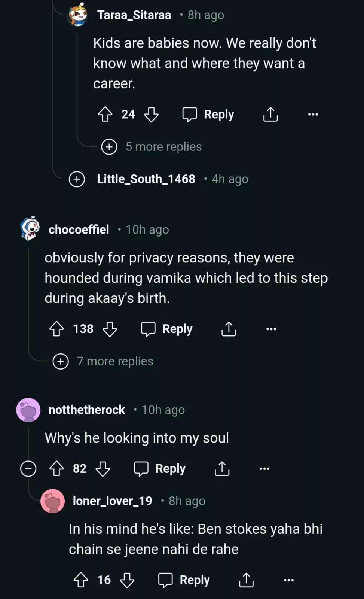Upvote Taraa_Sitaraa's comment about kids
The height and width of the screenshot is (599, 364).
point(105,114)
